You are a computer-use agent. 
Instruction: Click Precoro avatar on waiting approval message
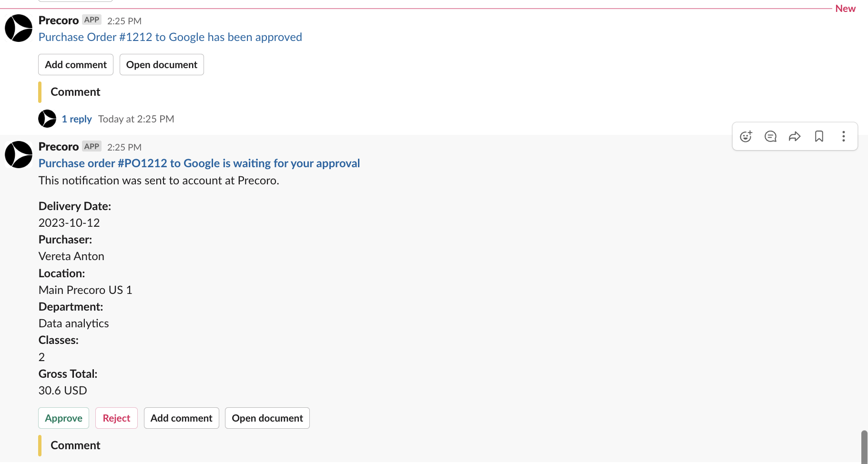(19, 154)
